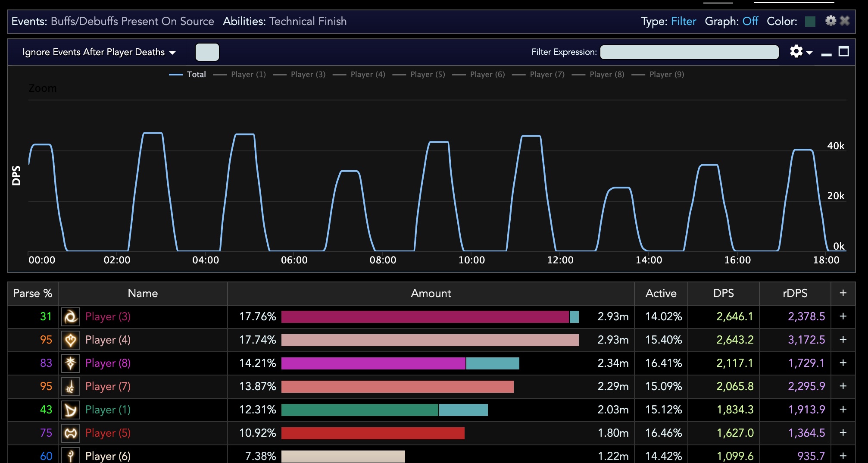Image resolution: width=868 pixels, height=463 pixels.
Task: Toggle Player (4) series in legend
Action: pos(359,74)
